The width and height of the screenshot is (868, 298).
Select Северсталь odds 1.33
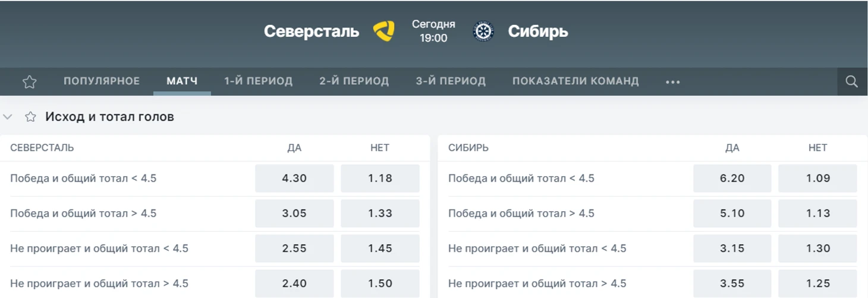point(380,213)
